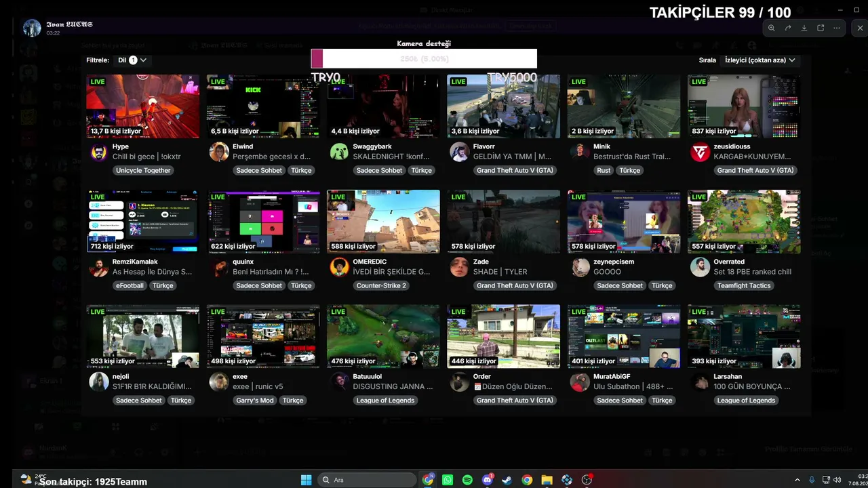The height and width of the screenshot is (488, 868).
Task: Open Steam from the taskbar
Action: tap(507, 480)
